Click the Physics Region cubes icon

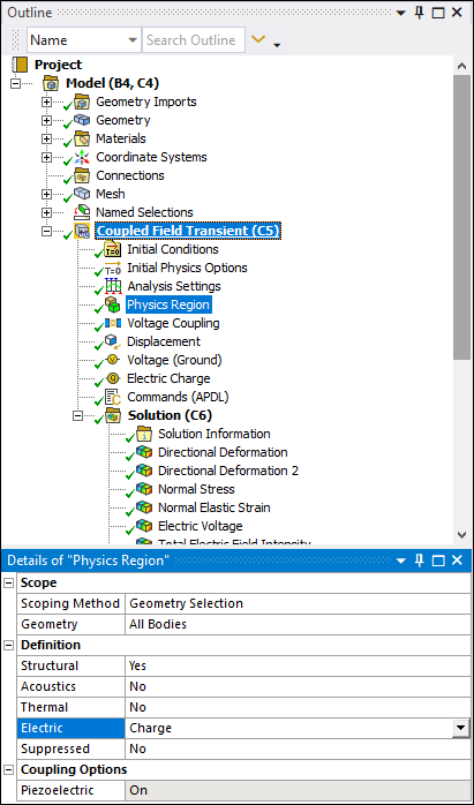[x=112, y=305]
